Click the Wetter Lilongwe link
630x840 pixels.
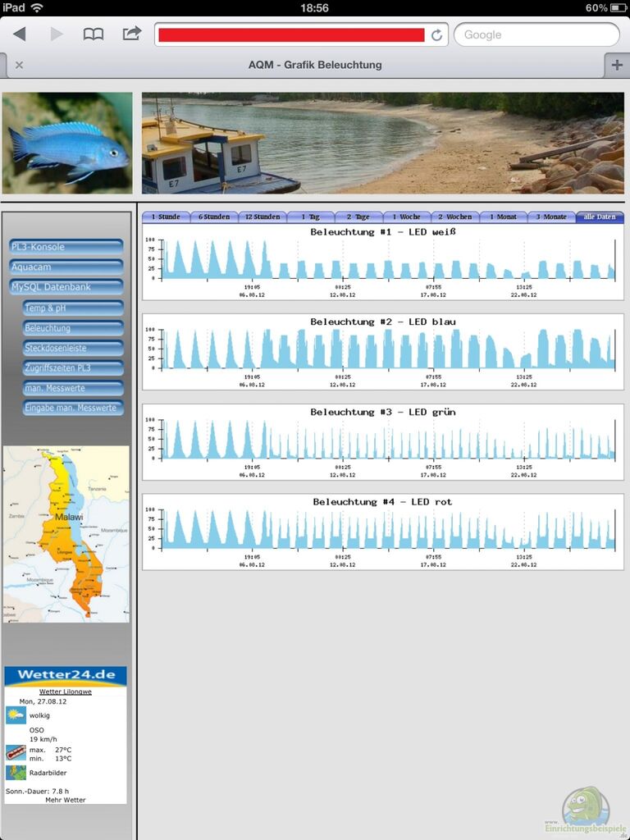coord(65,692)
